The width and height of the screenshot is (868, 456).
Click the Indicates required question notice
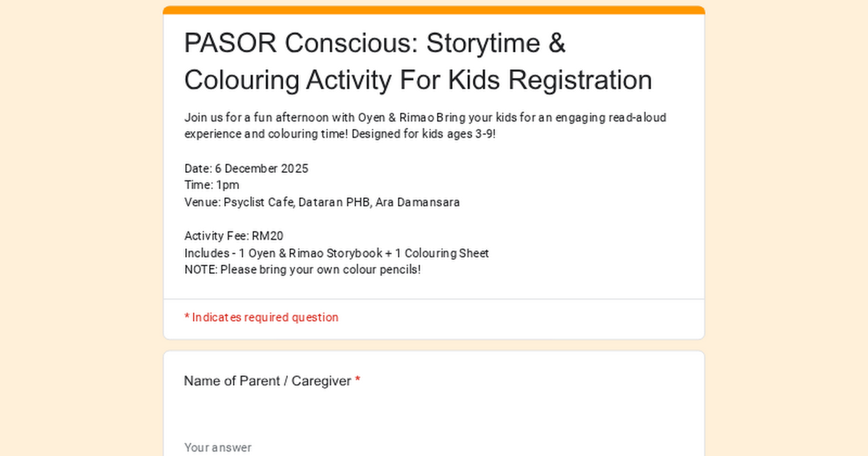[261, 317]
